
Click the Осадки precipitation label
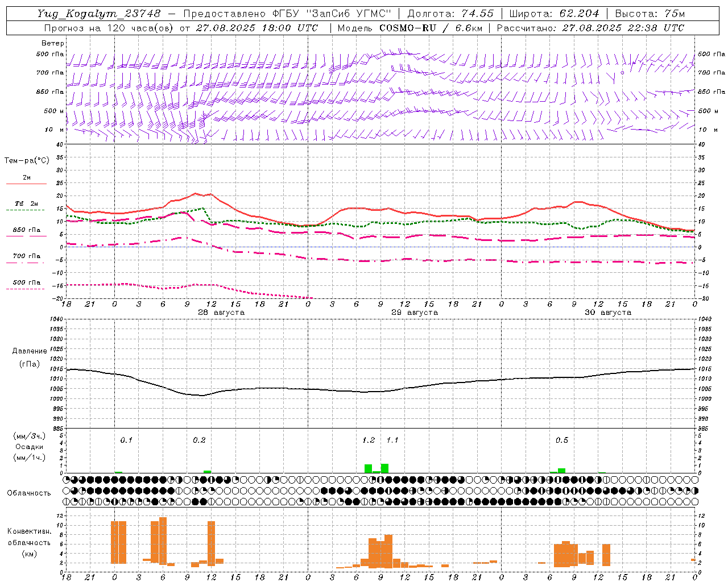coord(30,447)
